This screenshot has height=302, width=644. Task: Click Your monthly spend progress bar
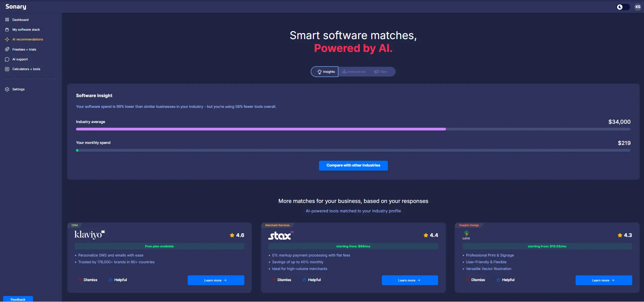353,150
